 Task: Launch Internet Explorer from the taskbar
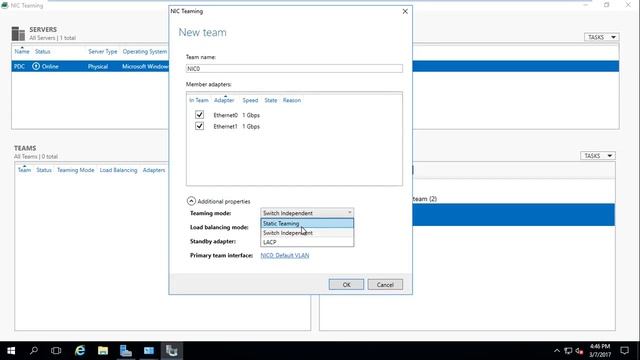point(80,351)
